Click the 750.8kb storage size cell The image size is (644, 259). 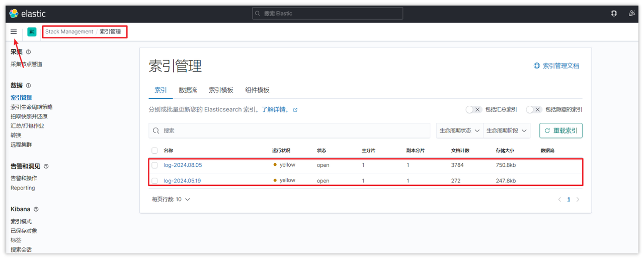coord(506,165)
